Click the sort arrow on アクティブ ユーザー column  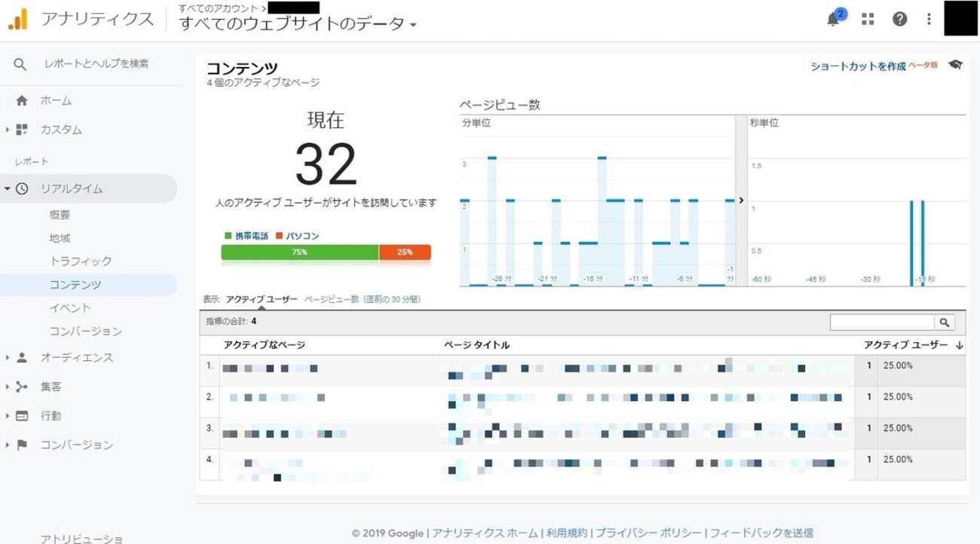tap(959, 345)
